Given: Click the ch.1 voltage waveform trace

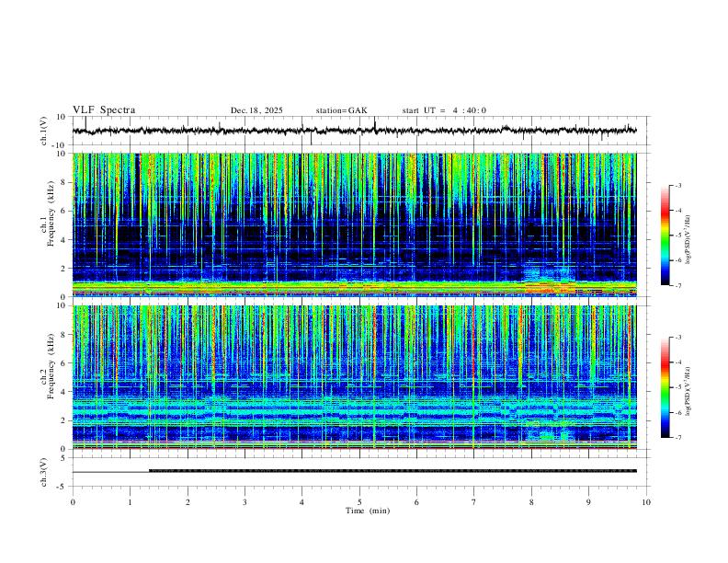Looking at the screenshot, I should pyautogui.click(x=355, y=131).
